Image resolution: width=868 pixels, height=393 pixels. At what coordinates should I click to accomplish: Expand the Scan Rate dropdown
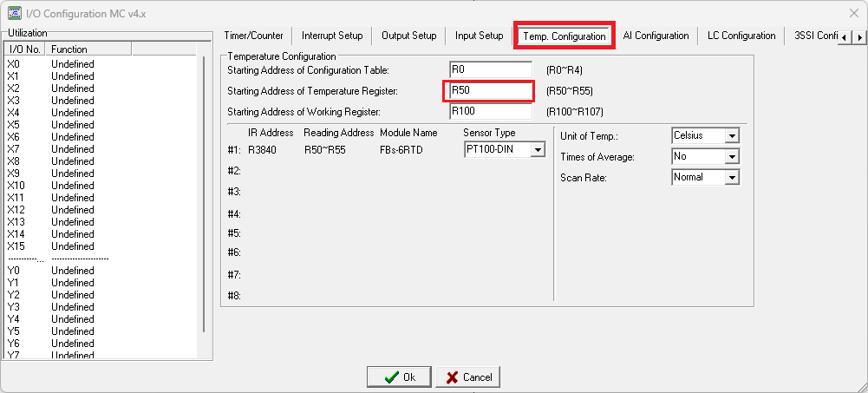732,178
